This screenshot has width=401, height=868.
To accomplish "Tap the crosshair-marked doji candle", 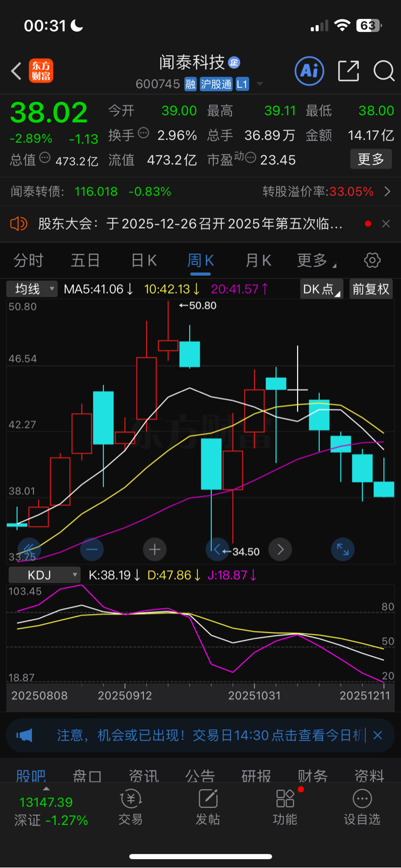I will click(x=298, y=389).
